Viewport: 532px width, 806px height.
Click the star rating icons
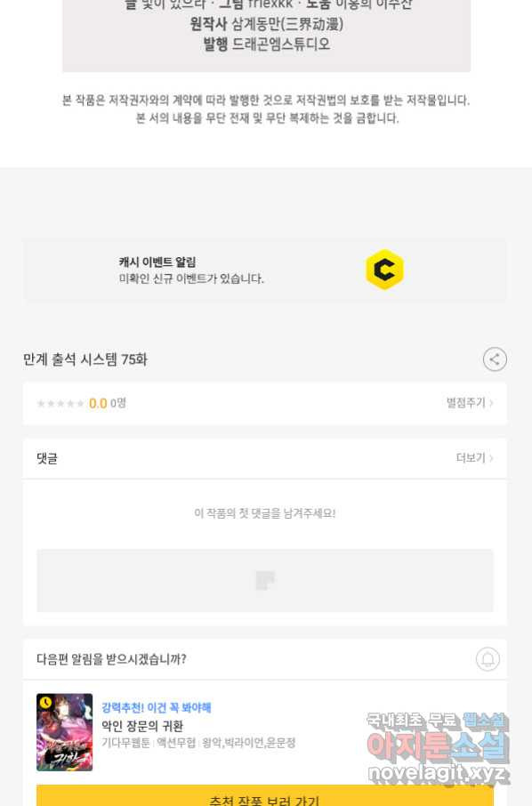(x=60, y=404)
